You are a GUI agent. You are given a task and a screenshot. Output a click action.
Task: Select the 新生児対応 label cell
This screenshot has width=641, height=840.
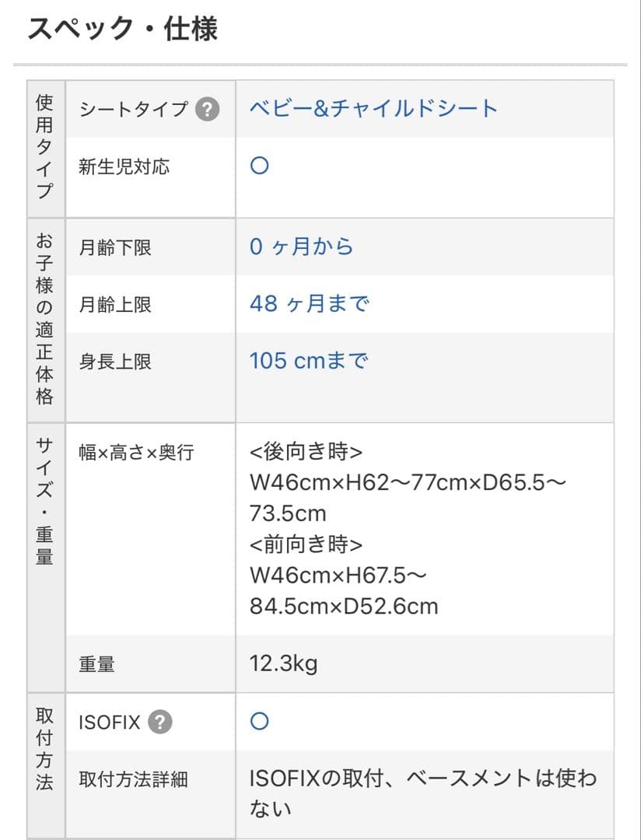point(124,166)
